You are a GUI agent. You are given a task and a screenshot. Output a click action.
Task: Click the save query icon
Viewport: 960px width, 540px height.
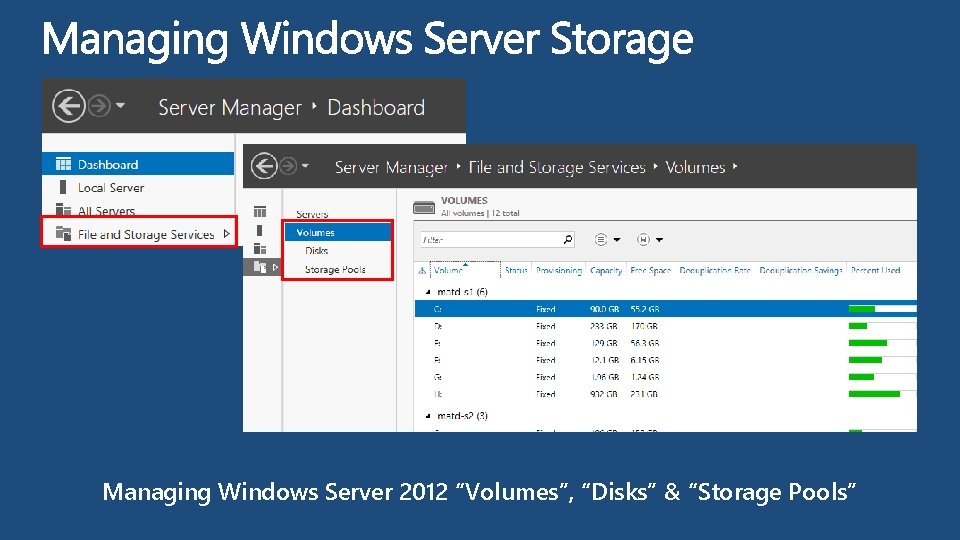(x=643, y=239)
